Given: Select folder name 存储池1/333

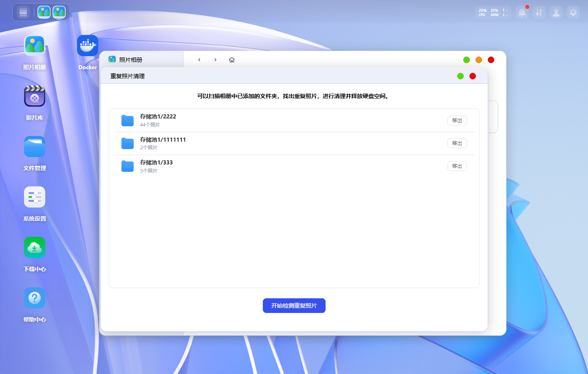Looking at the screenshot, I should pos(156,162).
